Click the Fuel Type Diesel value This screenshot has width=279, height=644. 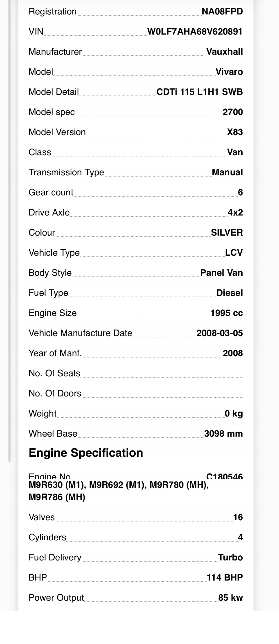[x=230, y=293]
